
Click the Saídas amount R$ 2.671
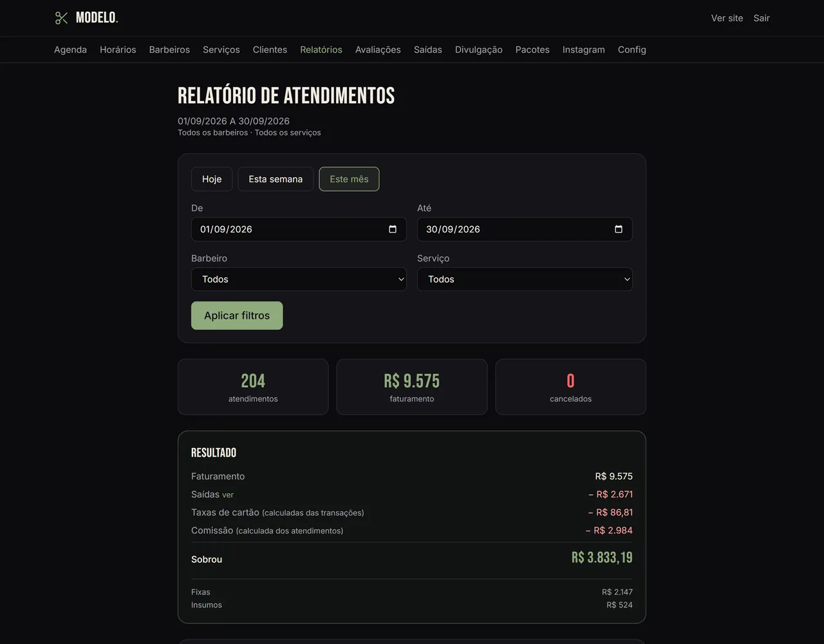610,495
